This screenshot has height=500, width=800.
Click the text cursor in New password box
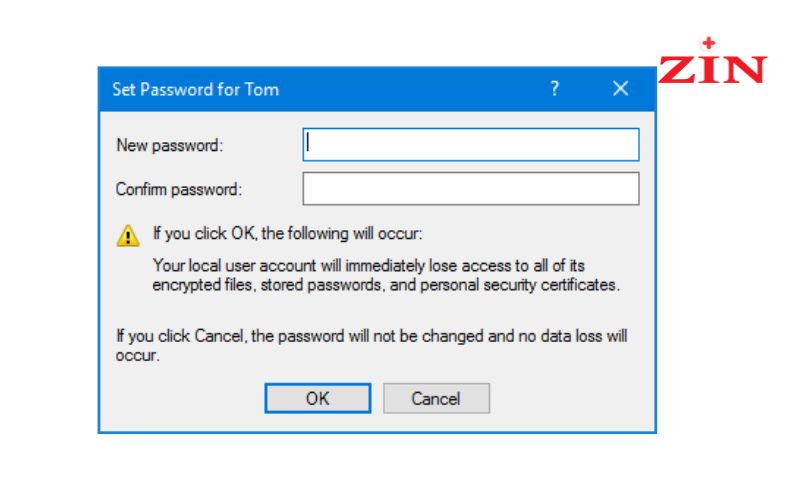point(308,143)
